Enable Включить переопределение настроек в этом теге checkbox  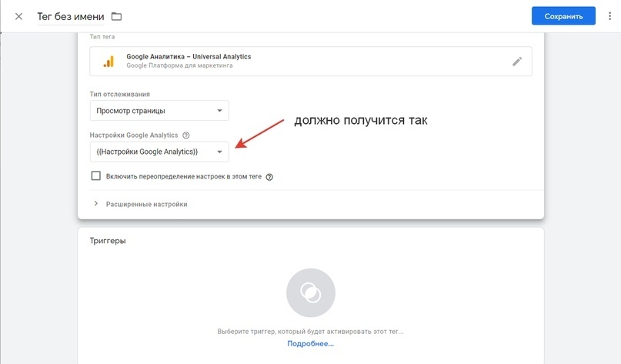click(x=96, y=176)
